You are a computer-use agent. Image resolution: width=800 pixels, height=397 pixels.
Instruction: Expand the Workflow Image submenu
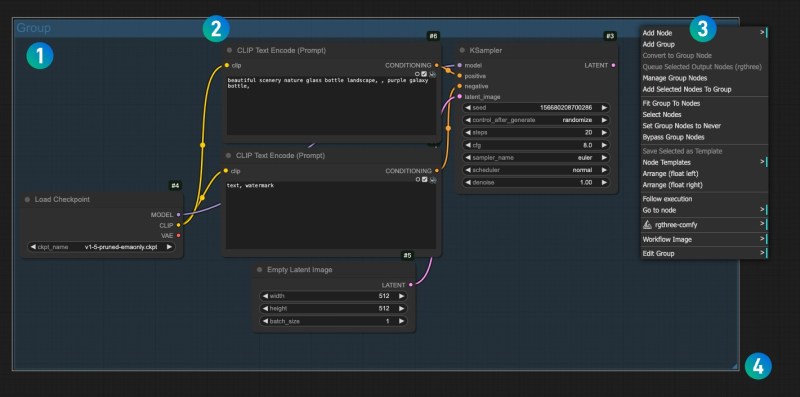704,239
